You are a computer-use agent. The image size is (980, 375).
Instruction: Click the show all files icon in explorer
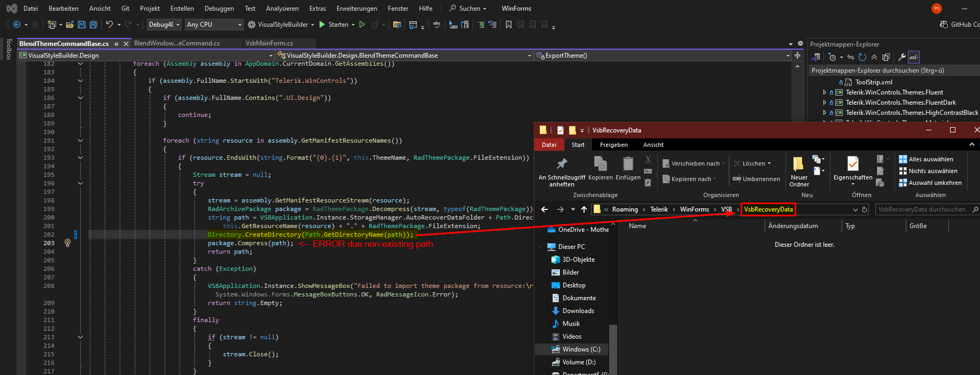click(886, 57)
